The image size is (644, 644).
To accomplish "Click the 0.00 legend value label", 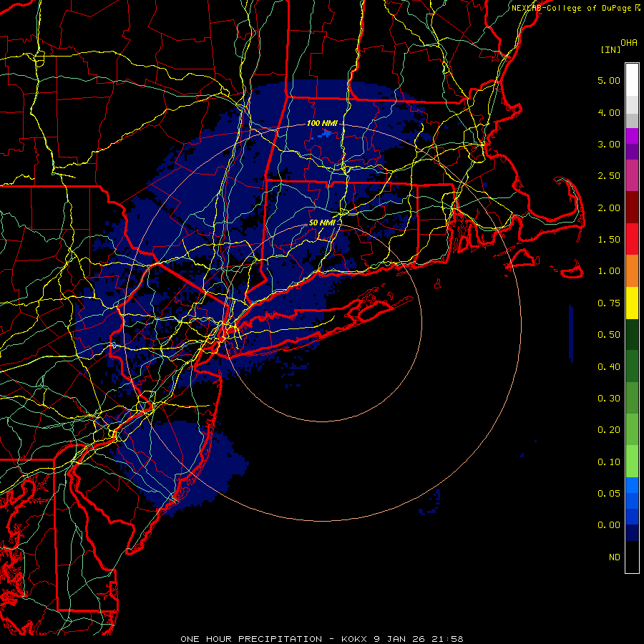I will (609, 525).
